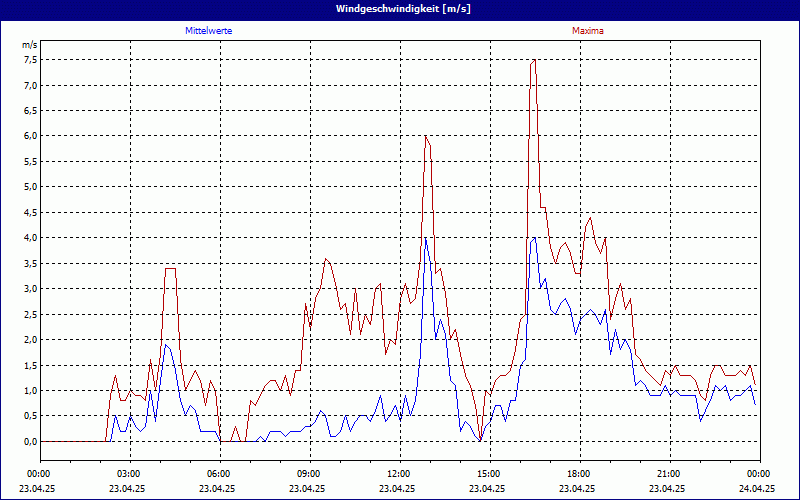Viewport: 800px width, 500px height.
Task: Click the 21:00 time axis label
Action: click(x=668, y=473)
